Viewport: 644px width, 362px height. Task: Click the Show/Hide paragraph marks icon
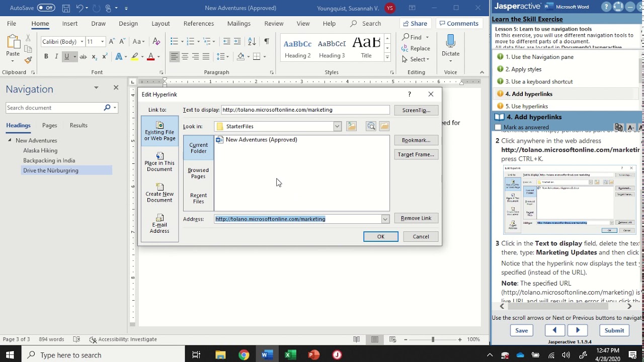[x=266, y=42]
